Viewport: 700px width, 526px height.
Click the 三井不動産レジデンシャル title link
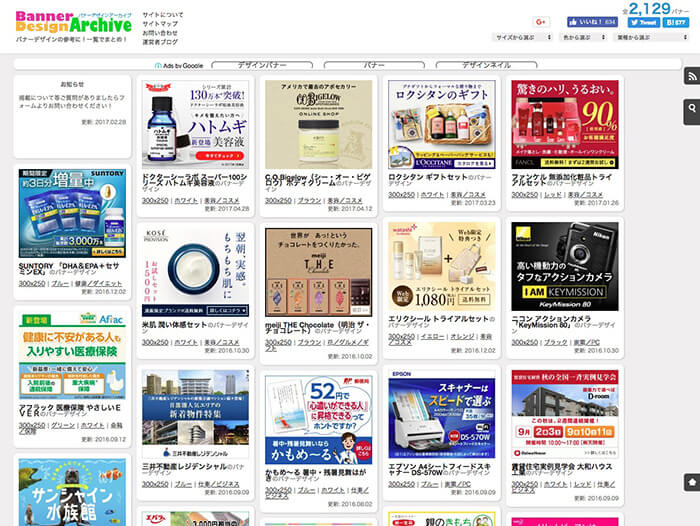[x=184, y=467]
